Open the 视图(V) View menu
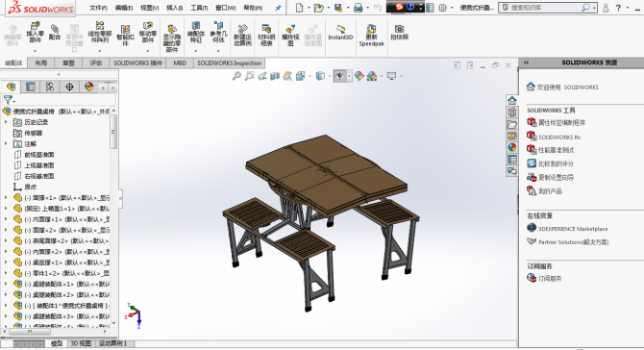The width and height of the screenshot is (644, 350). coord(150,8)
